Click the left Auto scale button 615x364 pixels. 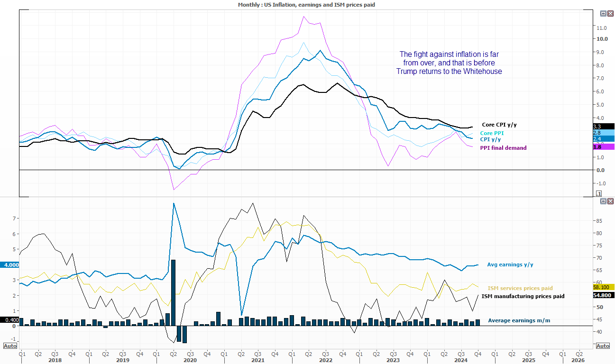[x=10, y=346]
